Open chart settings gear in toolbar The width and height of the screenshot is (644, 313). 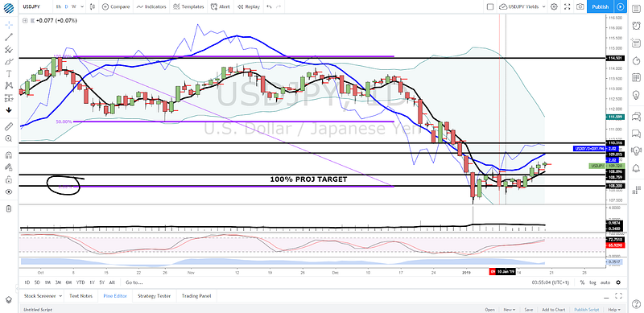[554, 6]
